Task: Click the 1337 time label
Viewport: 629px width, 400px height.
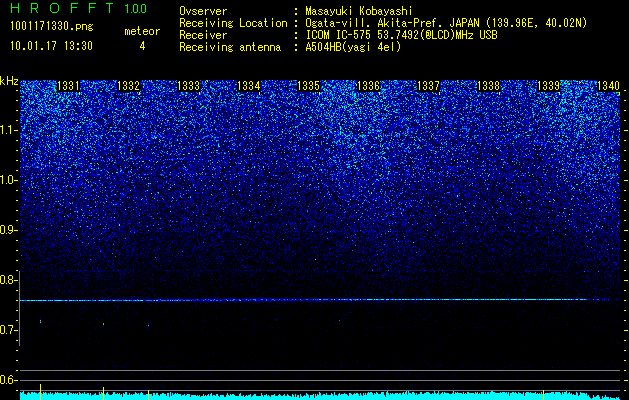Action: click(428, 85)
